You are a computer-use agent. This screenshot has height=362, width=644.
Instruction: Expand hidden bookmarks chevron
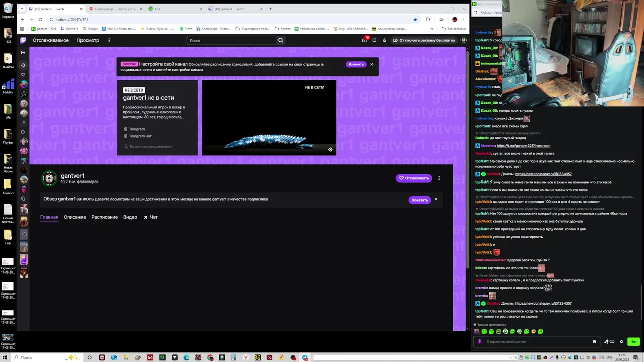pyautogui.click(x=431, y=29)
